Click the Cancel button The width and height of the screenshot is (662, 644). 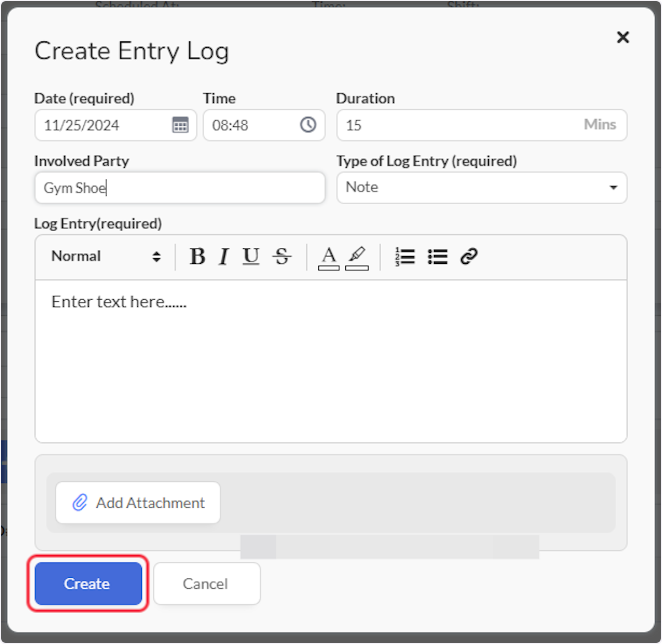click(x=206, y=583)
